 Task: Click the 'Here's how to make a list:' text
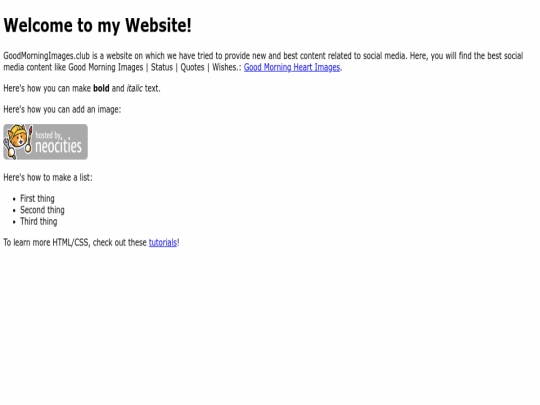click(48, 177)
